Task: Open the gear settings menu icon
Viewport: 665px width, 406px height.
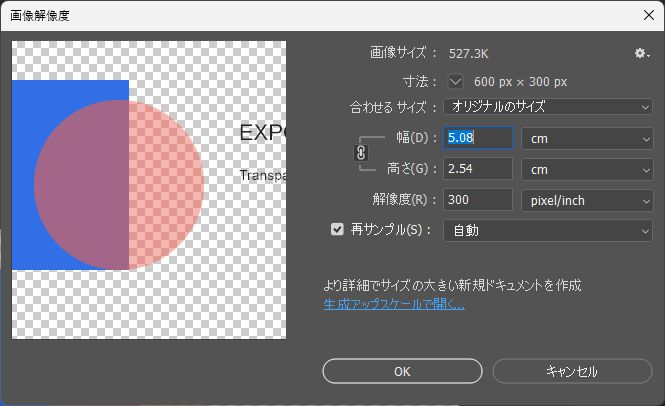Action: tap(642, 53)
